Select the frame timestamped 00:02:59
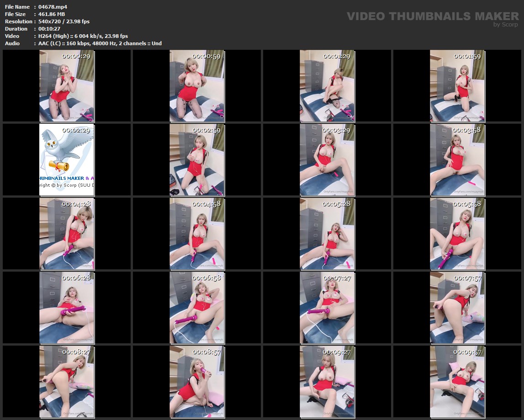Viewport: 524px width, 420px height. coord(197,159)
